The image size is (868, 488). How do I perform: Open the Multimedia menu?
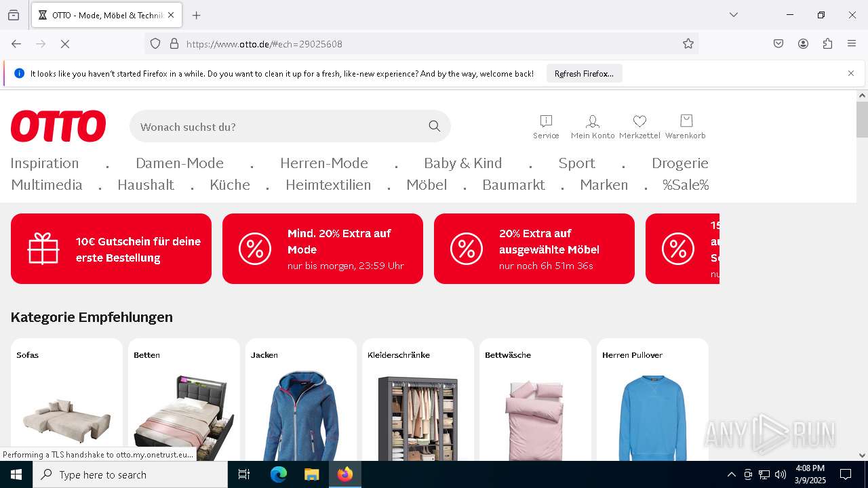point(47,185)
